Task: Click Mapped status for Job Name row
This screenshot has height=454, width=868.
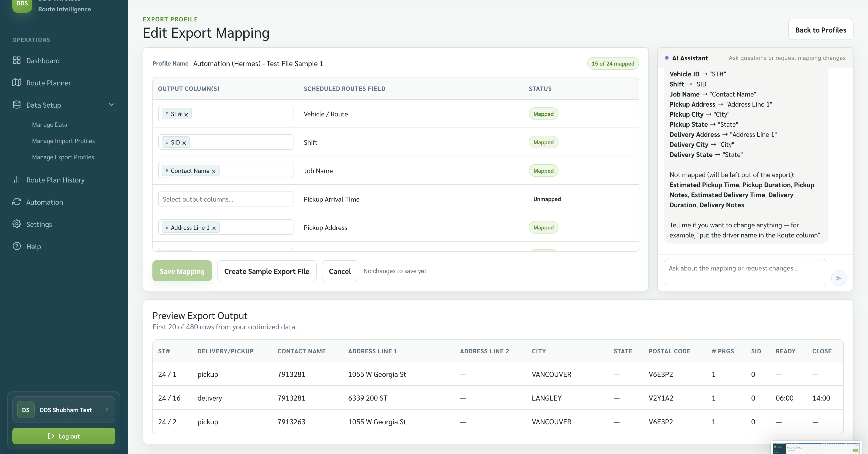Action: pyautogui.click(x=543, y=170)
